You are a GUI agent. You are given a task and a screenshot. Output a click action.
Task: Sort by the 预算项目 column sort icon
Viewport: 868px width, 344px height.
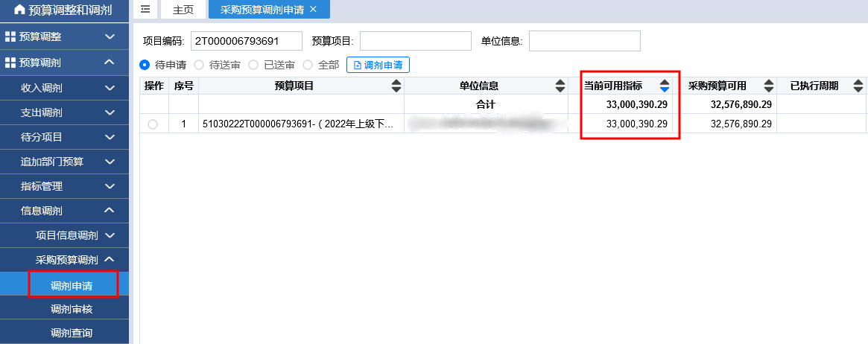(x=396, y=86)
